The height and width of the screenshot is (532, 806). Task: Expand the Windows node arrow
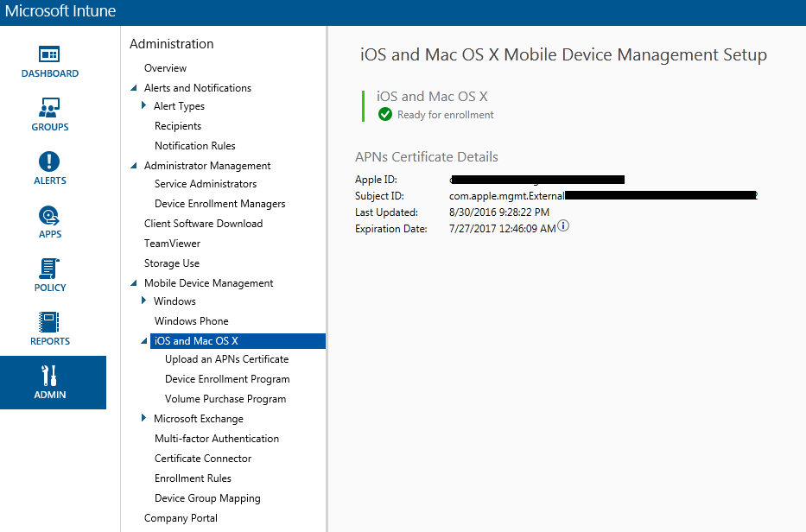(x=144, y=301)
